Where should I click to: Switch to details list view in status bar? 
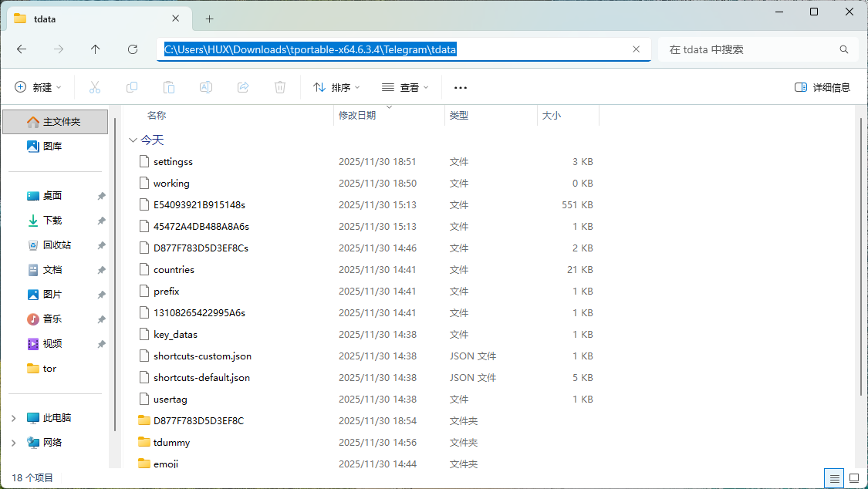(x=834, y=478)
